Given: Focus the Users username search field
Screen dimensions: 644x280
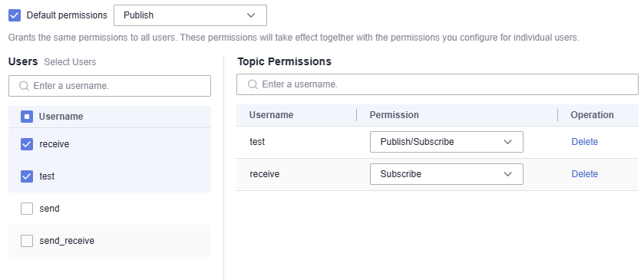Looking at the screenshot, I should [110, 86].
